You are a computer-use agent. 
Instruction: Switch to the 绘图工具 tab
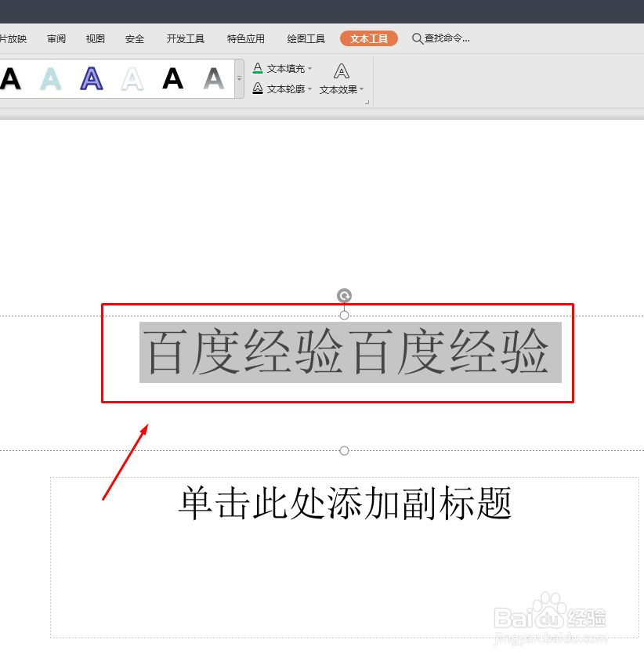coord(306,39)
